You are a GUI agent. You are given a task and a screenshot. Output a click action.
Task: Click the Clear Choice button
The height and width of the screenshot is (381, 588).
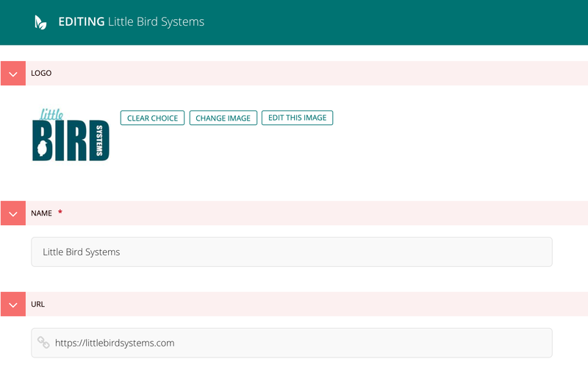152,118
